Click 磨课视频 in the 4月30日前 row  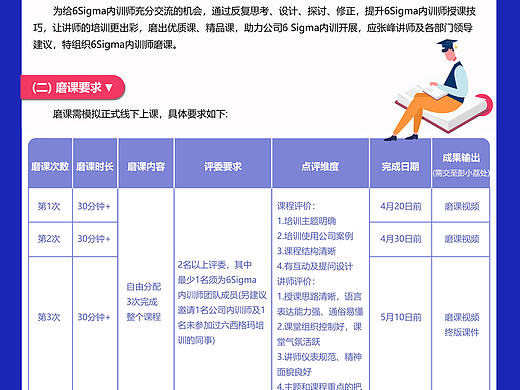[x=462, y=239]
